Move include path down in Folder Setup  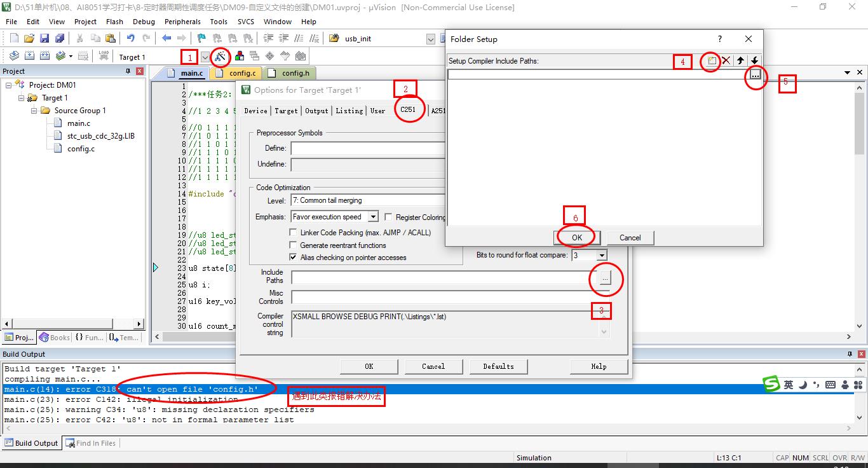(754, 60)
